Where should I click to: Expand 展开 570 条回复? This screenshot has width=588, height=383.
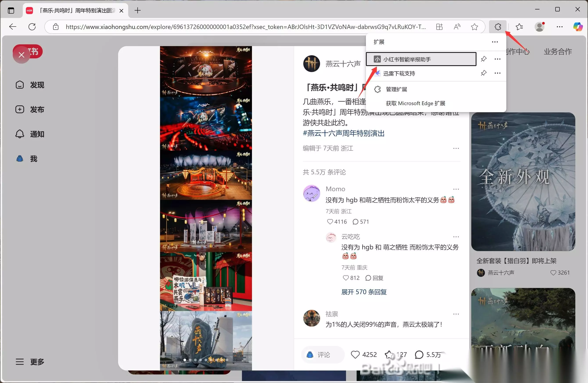coord(364,292)
